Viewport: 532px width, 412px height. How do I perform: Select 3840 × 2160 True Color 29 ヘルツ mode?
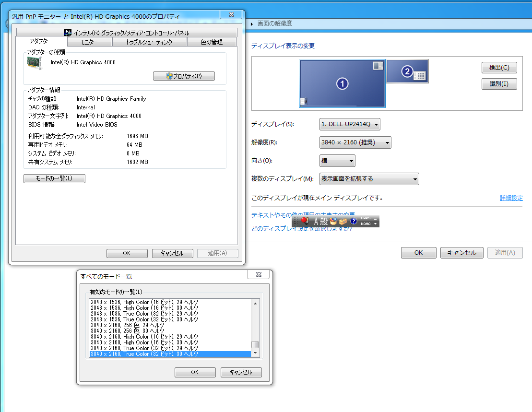[144, 348]
